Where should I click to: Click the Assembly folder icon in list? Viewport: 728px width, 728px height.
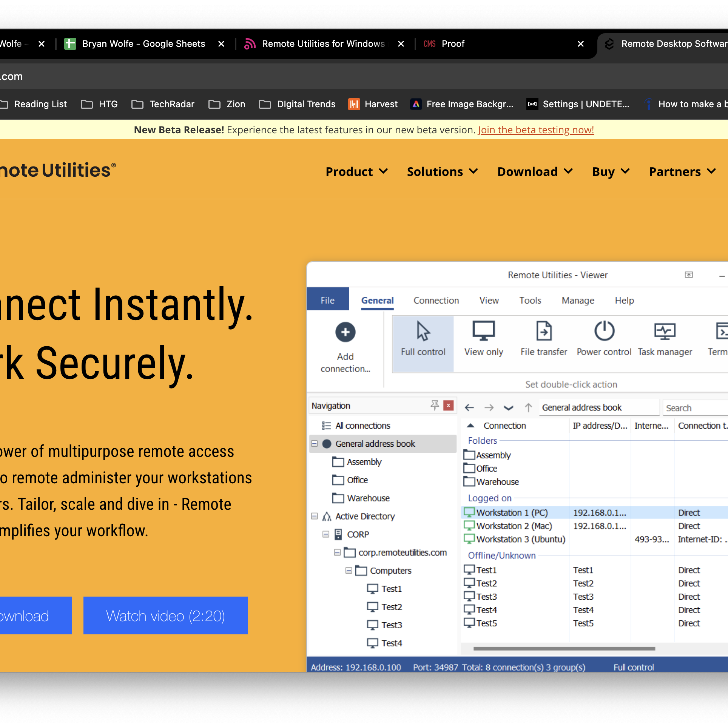469,455
